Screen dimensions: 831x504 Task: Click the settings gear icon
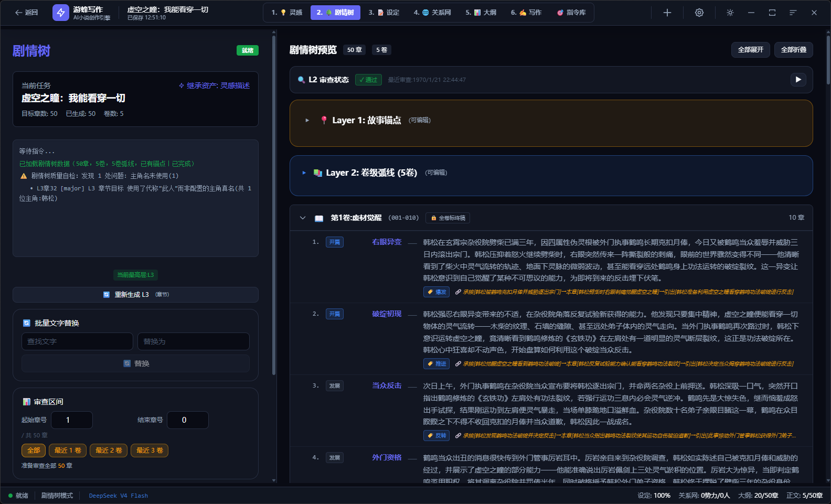[x=699, y=13]
